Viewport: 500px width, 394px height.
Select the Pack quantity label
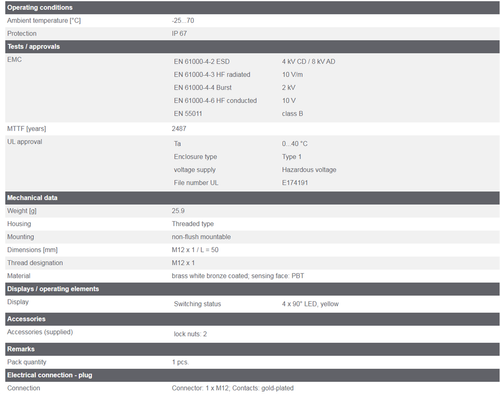[27, 362]
